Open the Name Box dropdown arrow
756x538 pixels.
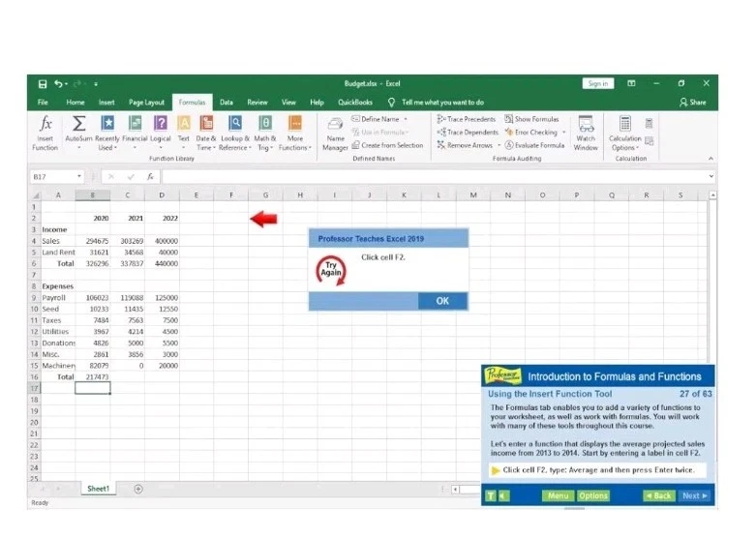79,176
